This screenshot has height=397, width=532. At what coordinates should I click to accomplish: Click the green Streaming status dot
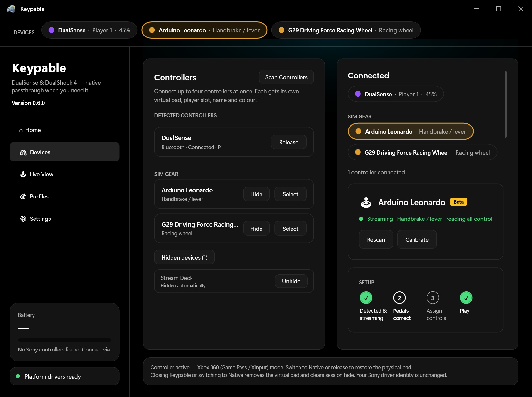pos(361,219)
